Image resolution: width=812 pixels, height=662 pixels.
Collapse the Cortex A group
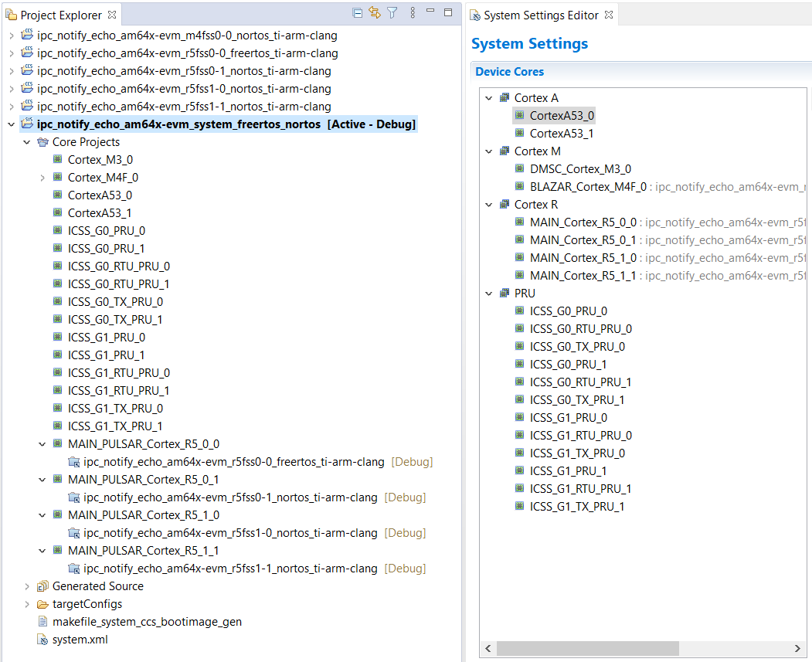[x=488, y=98]
